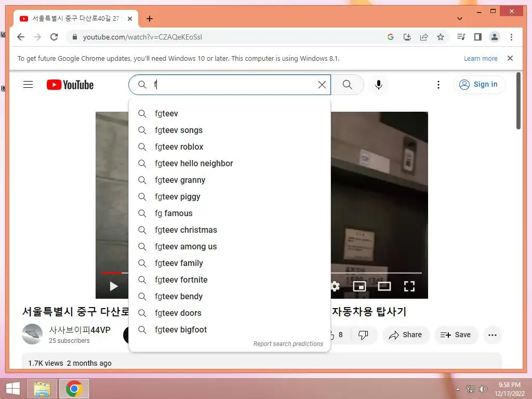
Task: Toggle theater mode
Action: (384, 286)
